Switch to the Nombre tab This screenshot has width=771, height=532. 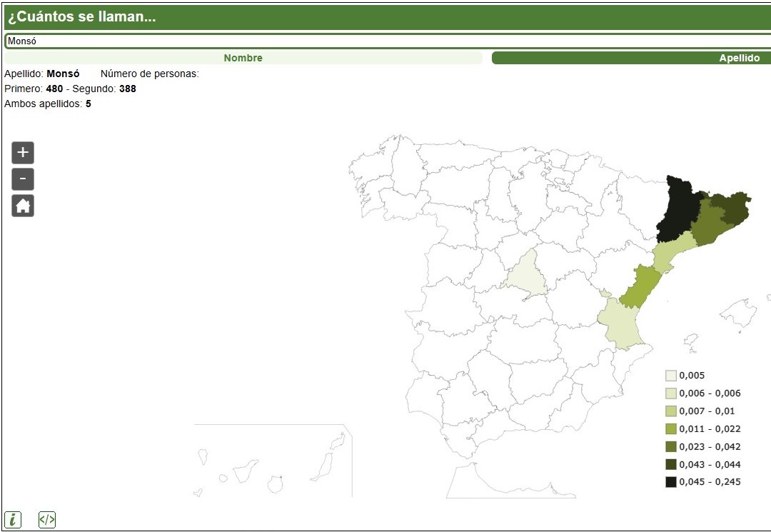(243, 58)
